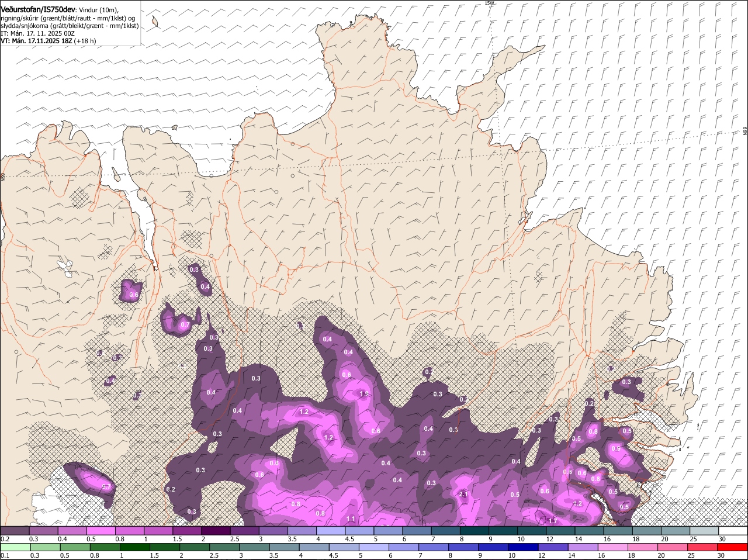Click the '(+18 h)' forecast offset text
Viewport: 748px width, 560px height.
point(85,41)
